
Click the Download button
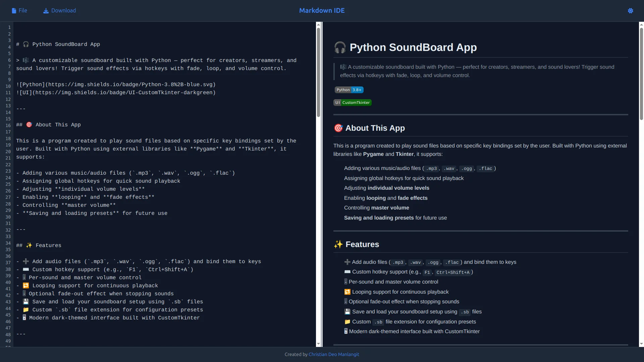(x=59, y=11)
